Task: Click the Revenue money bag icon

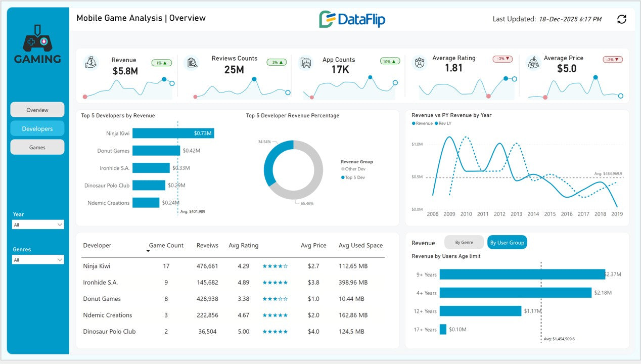Action: (90, 63)
